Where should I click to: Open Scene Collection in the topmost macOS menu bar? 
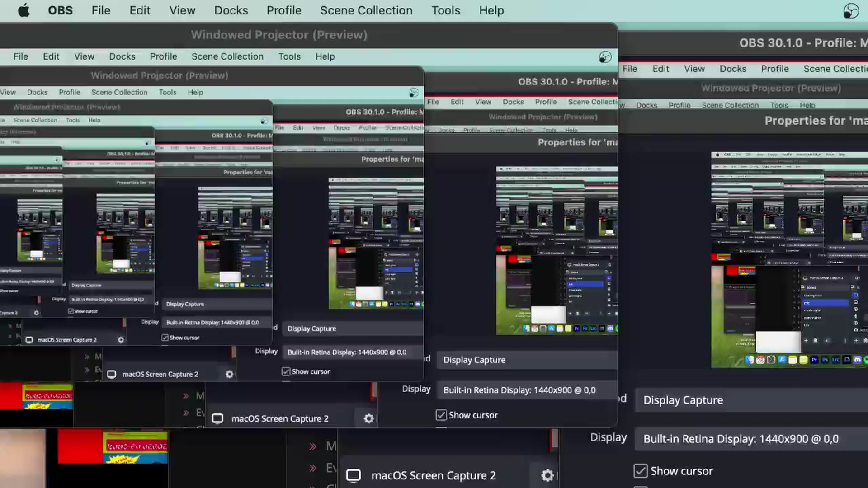tap(366, 10)
